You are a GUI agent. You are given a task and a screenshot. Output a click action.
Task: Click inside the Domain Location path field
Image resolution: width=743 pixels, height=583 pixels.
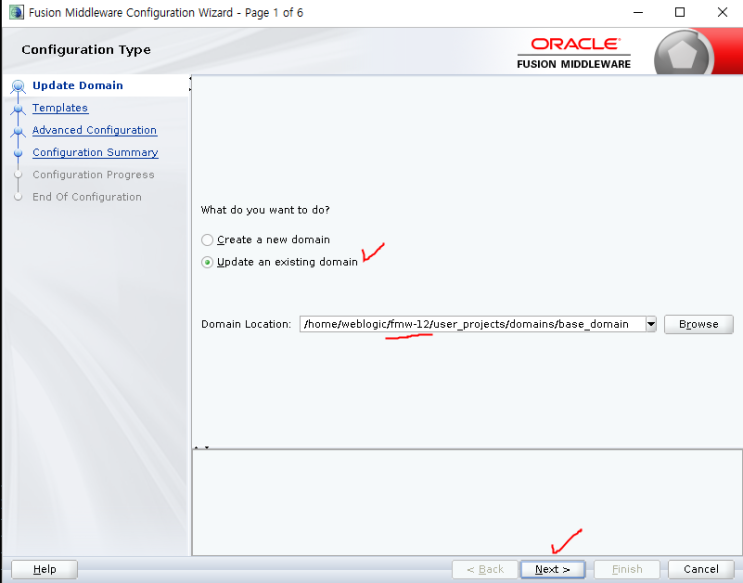(x=472, y=324)
